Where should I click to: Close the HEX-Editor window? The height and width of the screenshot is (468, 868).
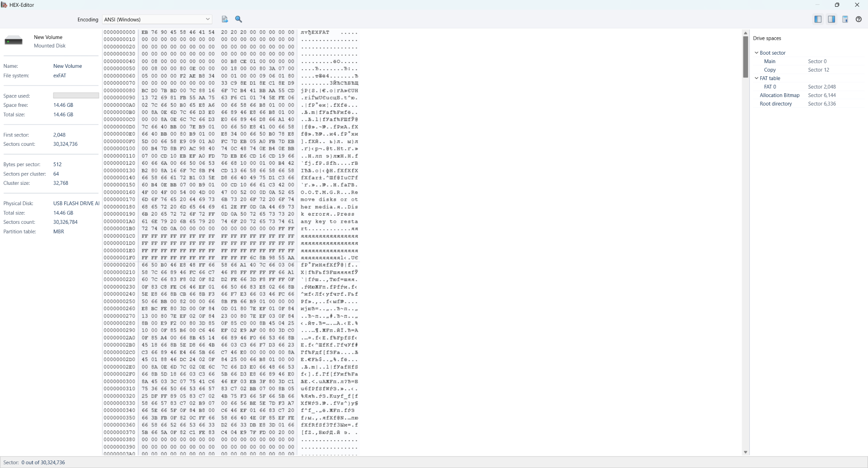coord(857,5)
